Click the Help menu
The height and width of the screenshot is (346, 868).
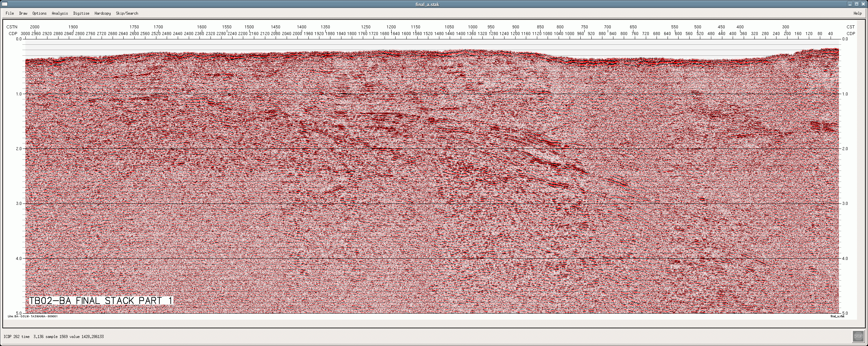858,13
